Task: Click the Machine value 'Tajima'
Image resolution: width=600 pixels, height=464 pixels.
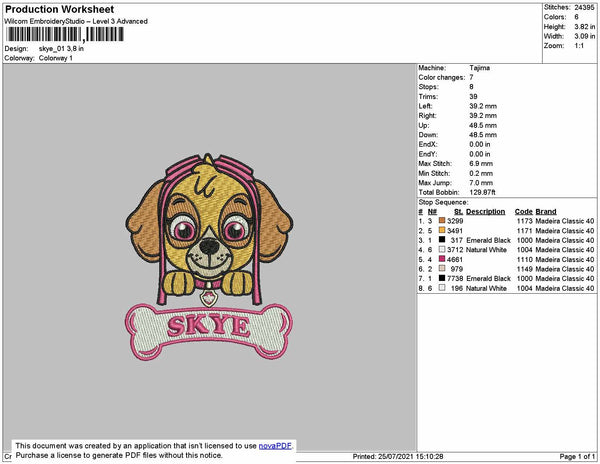Action: (479, 68)
